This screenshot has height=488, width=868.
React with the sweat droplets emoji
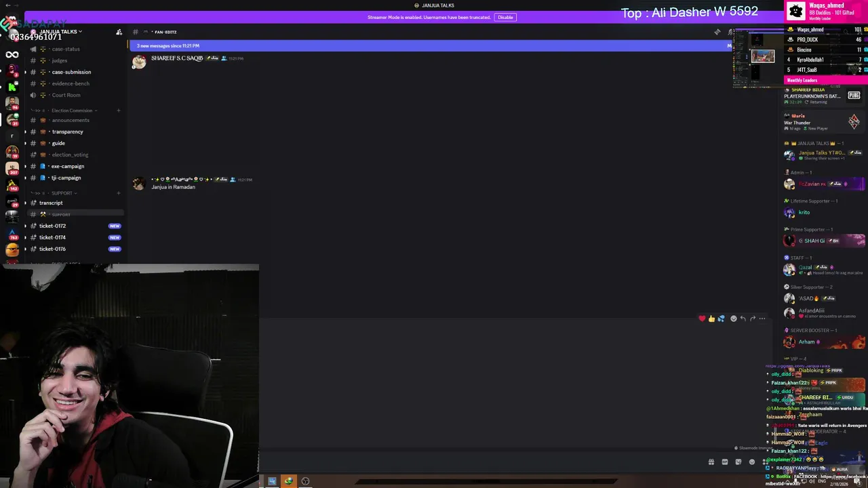click(x=721, y=319)
